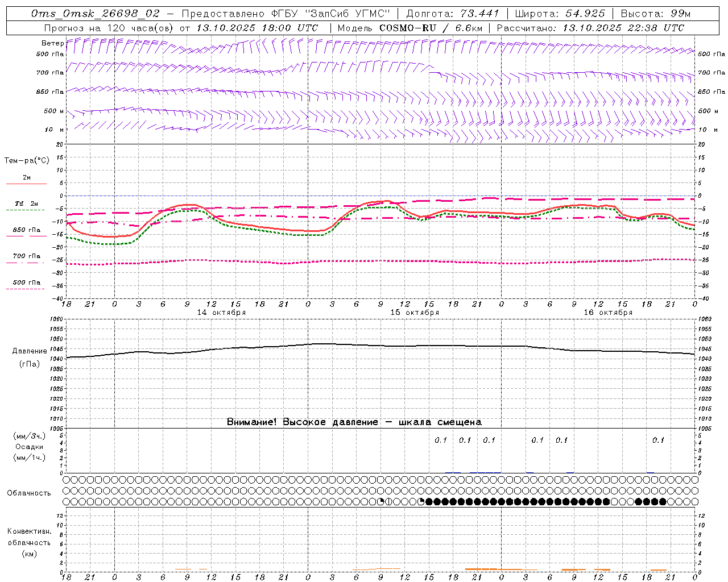Screen dimensions: 728x582
Task: Click the Долгота: 73.441 value
Action: [453, 14]
